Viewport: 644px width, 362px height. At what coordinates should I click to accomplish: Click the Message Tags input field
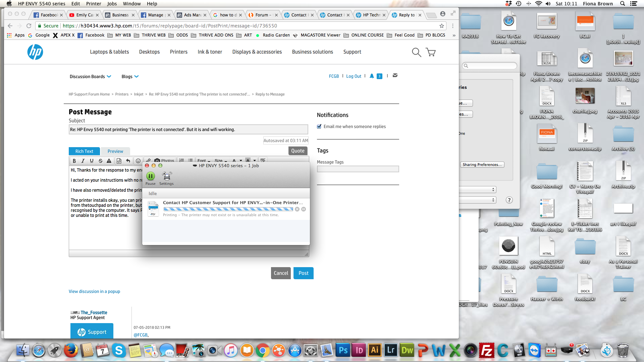click(x=358, y=169)
